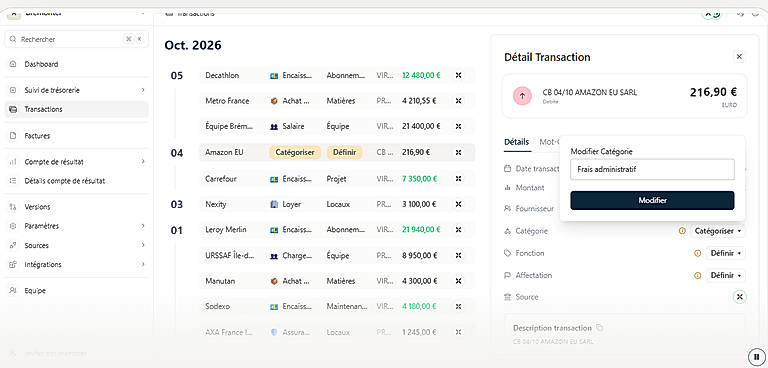The width and height of the screenshot is (768, 368).
Task: Click the Sources icon in sidebar
Action: tap(13, 245)
